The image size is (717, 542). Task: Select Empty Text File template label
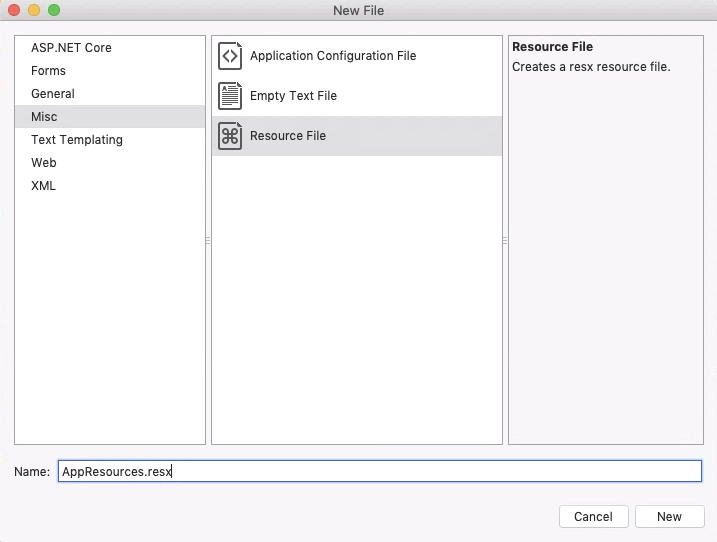tap(293, 96)
